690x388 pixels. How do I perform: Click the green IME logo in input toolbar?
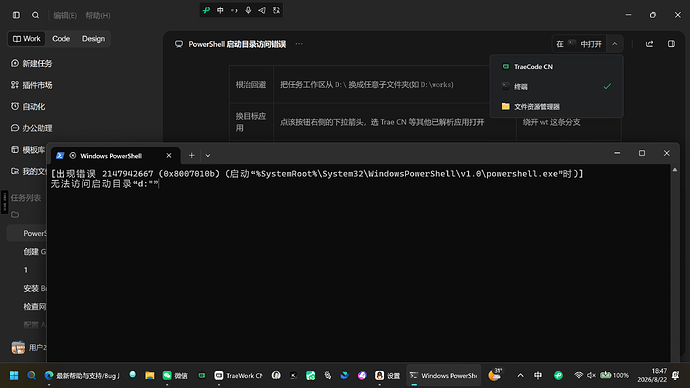206,10
